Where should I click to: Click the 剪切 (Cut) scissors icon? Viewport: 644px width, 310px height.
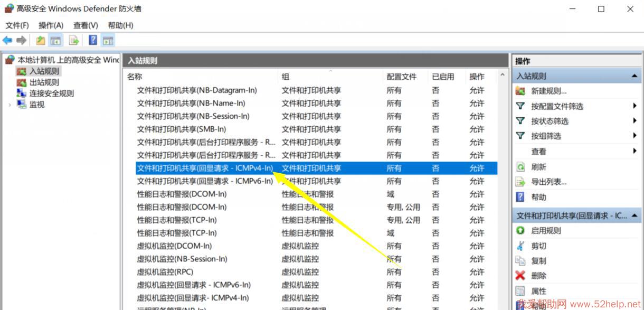coord(520,246)
